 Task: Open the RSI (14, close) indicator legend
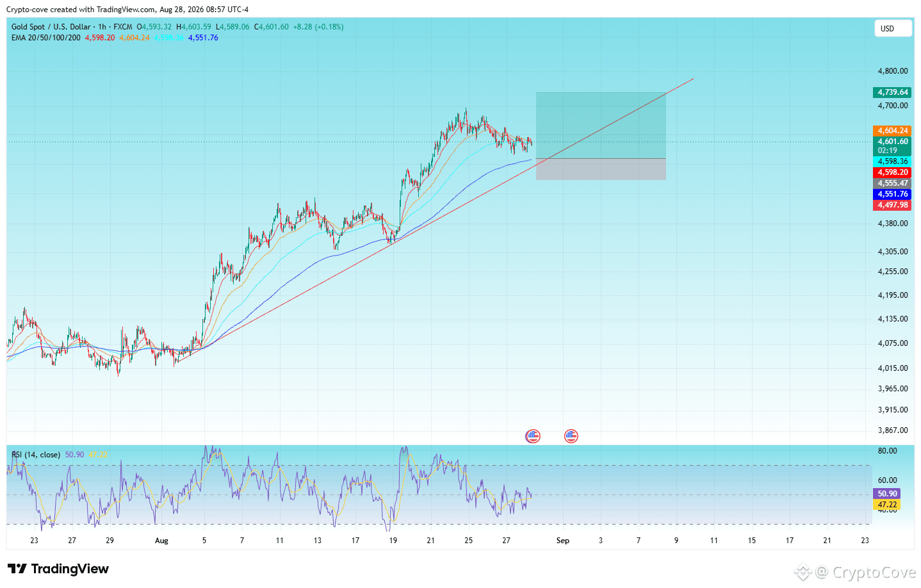(x=36, y=455)
